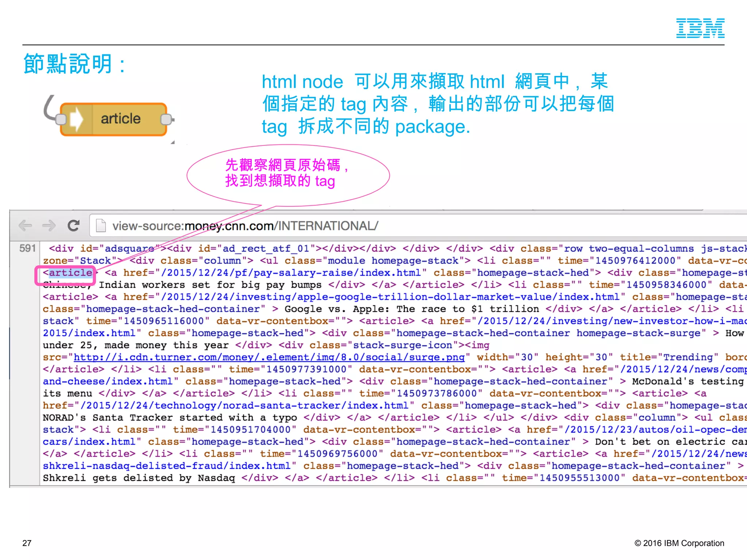This screenshot has width=747, height=560.
Task: Click the title="Trending" attribute
Action: 669,357
